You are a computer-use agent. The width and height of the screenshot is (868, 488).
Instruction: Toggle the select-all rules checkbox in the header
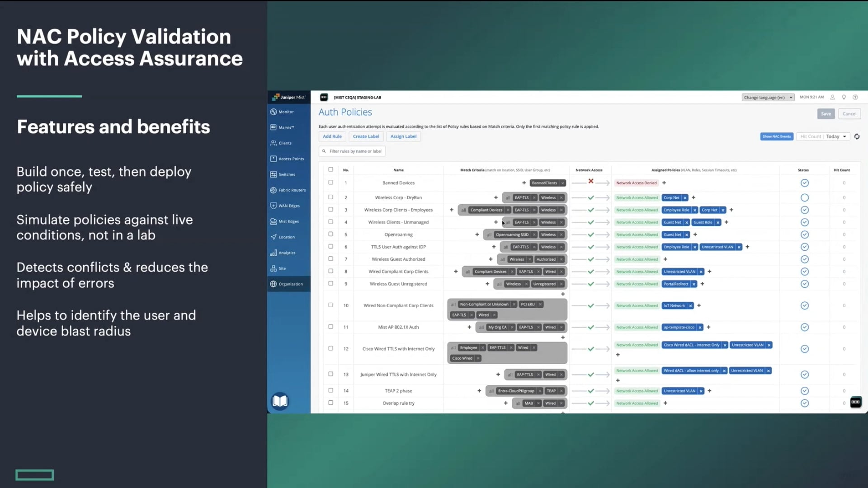tap(330, 169)
